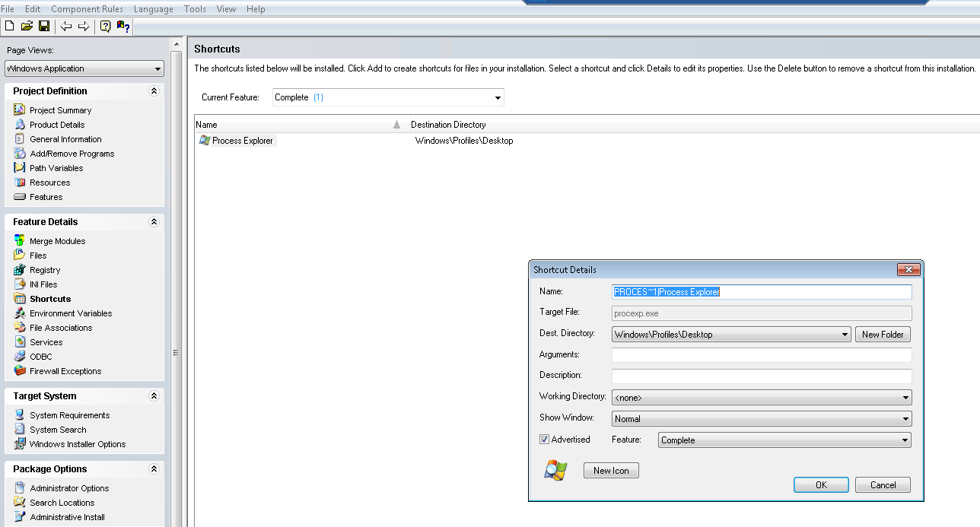Sort by Name column header
Viewport: 980px width, 527px height.
tap(301, 125)
